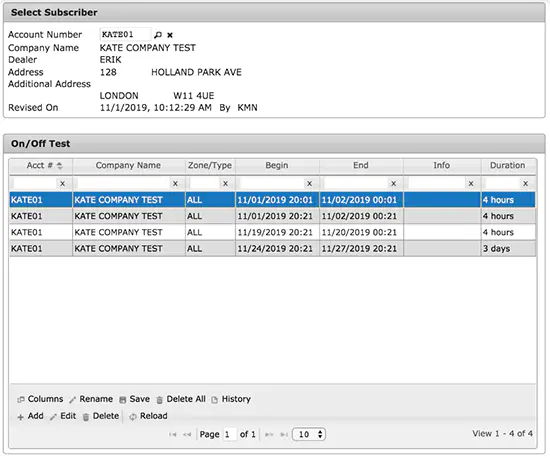
Task: Click the End column header
Action: click(361, 165)
